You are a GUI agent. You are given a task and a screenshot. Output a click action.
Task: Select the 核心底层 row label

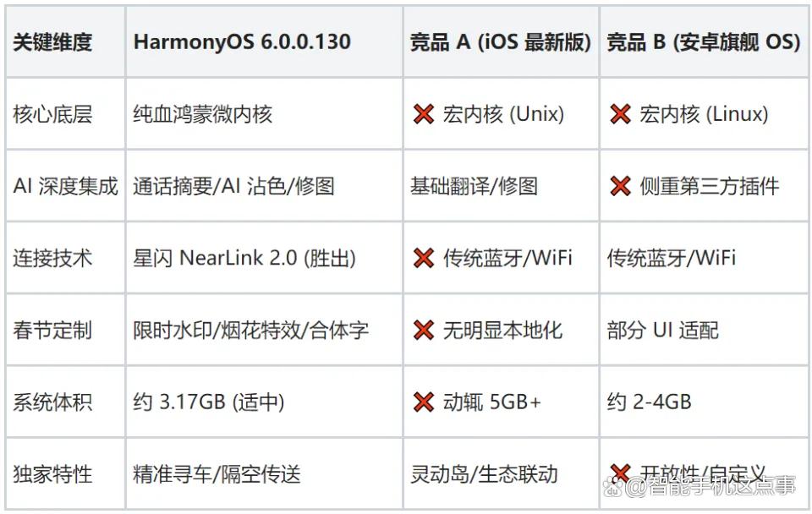[x=52, y=114]
